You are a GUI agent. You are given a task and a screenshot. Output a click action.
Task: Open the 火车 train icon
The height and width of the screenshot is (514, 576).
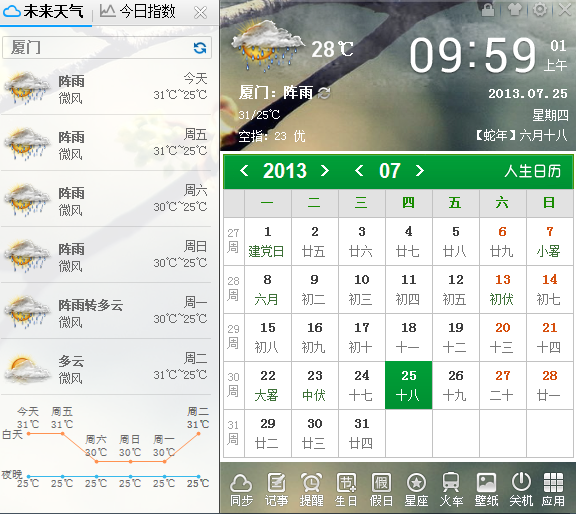pyautogui.click(x=451, y=490)
